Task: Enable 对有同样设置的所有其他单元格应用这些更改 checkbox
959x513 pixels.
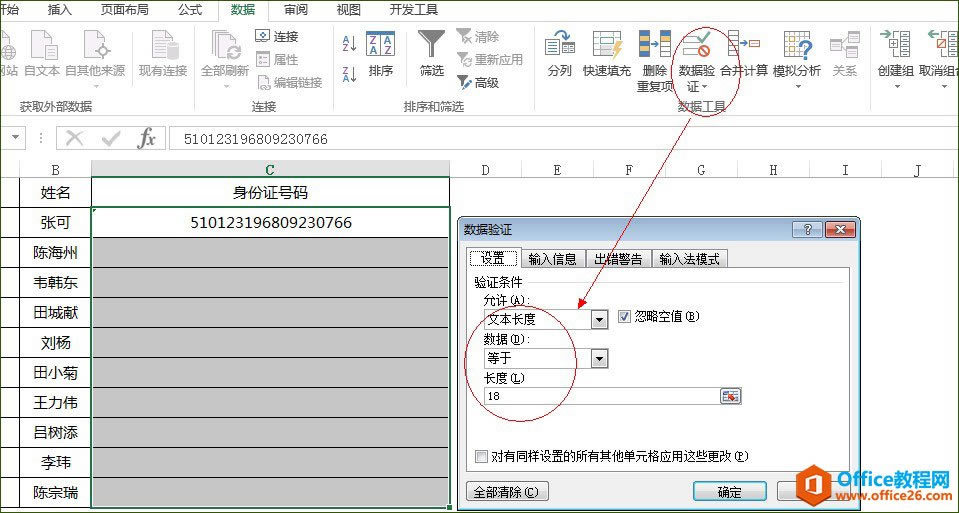Action: click(483, 456)
